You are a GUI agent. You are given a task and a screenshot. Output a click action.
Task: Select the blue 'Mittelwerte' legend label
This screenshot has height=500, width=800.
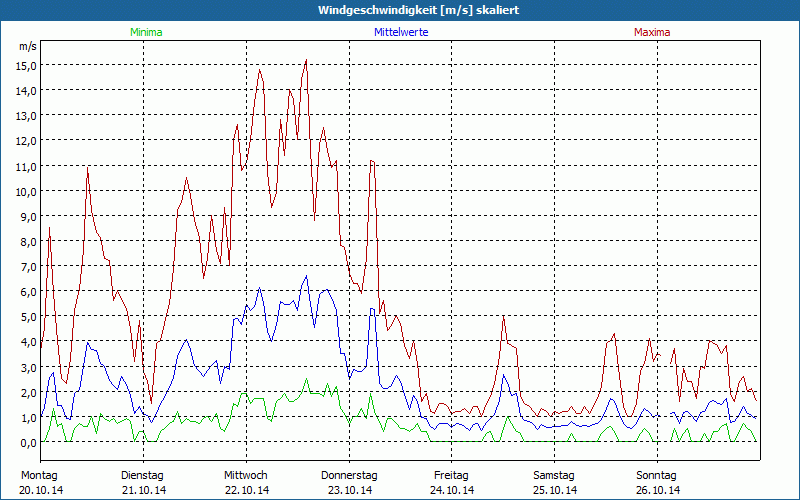click(x=401, y=32)
